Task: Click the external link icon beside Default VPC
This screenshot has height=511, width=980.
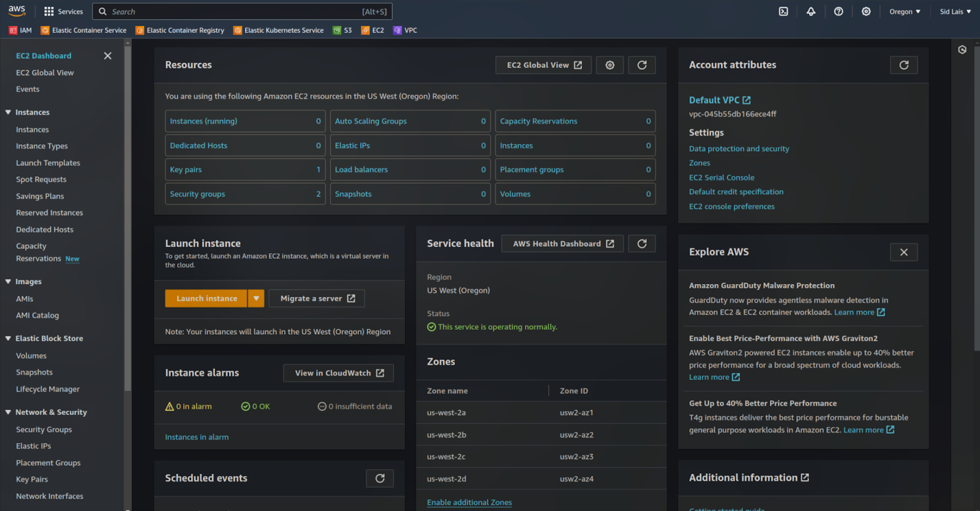Action: 747,100
